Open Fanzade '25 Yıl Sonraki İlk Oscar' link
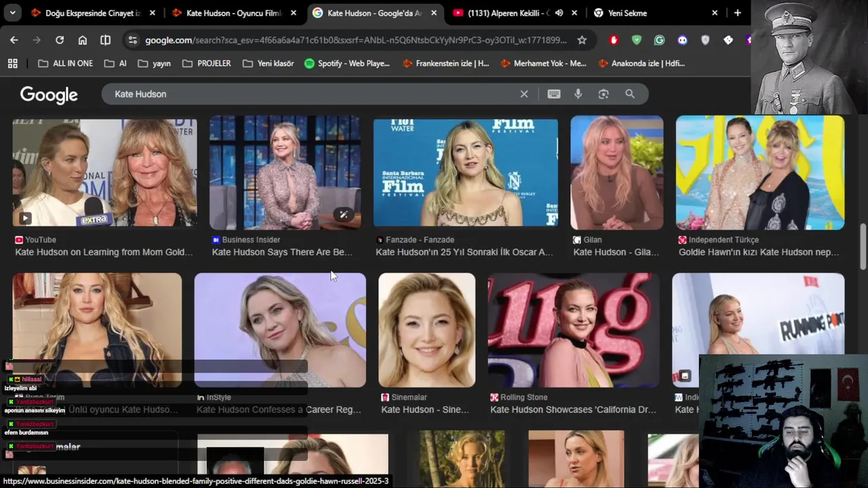This screenshot has width=868, height=488. pos(465,252)
